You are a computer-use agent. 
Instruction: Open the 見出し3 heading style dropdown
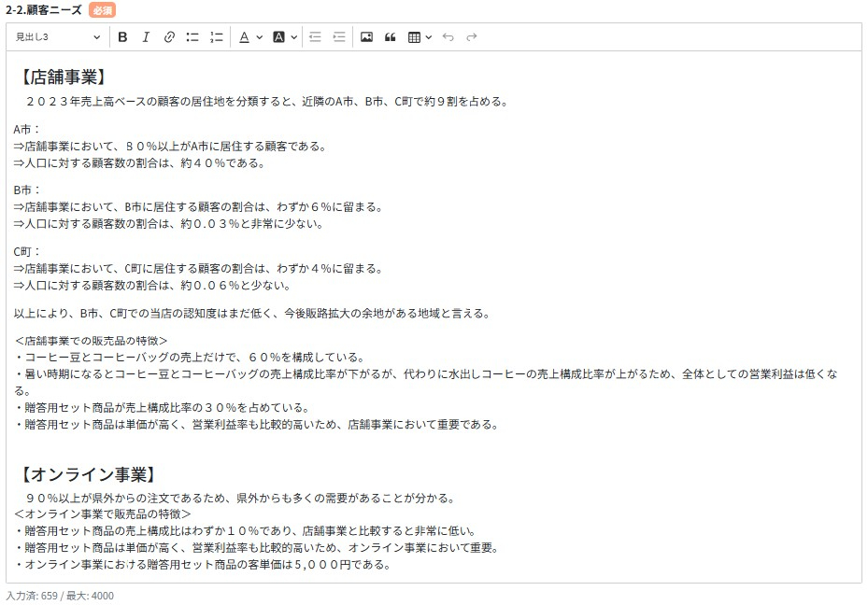56,36
